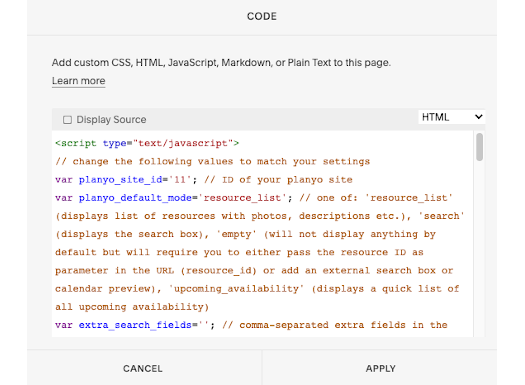Open the Learn more link
The width and height of the screenshot is (525, 385).
click(78, 81)
